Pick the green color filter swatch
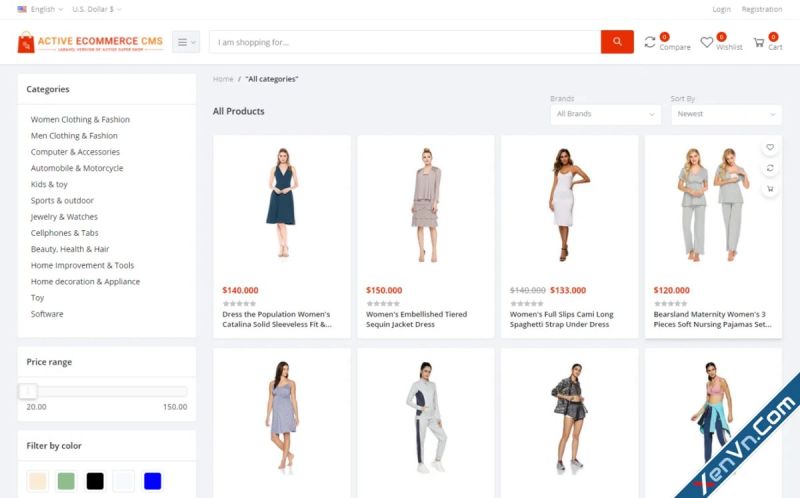This screenshot has width=800, height=498. point(66,481)
